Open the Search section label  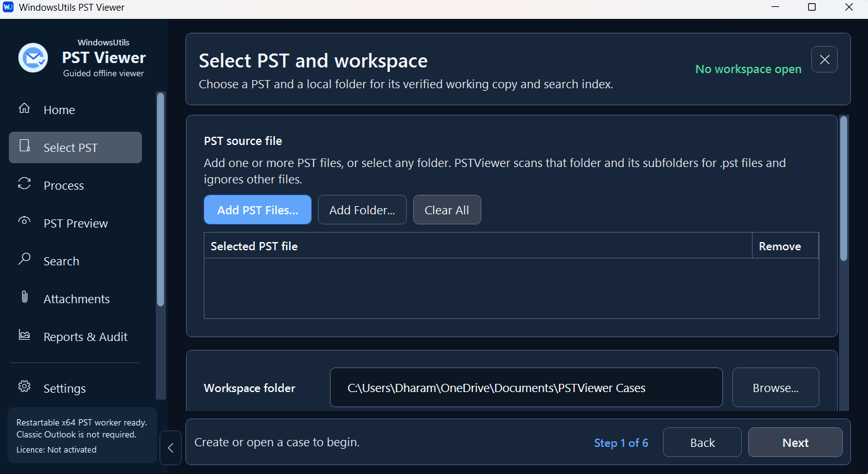click(61, 261)
